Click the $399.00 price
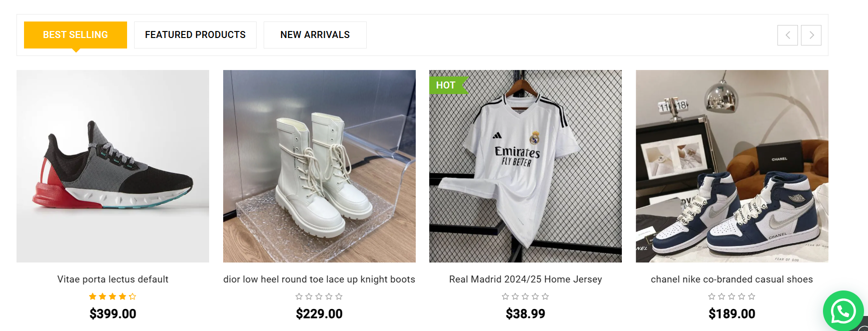The width and height of the screenshot is (868, 331). (113, 314)
